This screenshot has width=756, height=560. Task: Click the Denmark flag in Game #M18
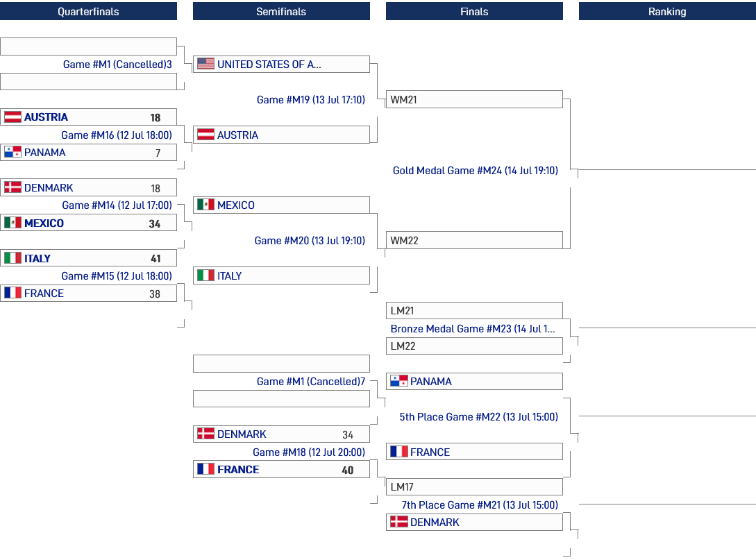(206, 433)
